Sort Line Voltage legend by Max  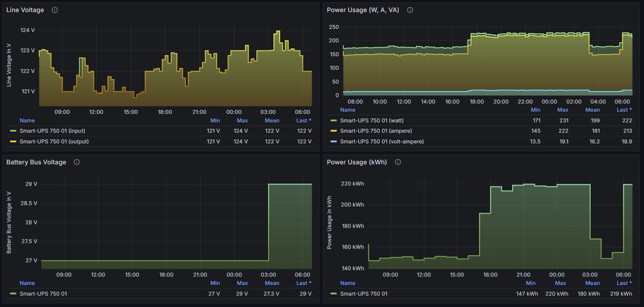tap(243, 121)
